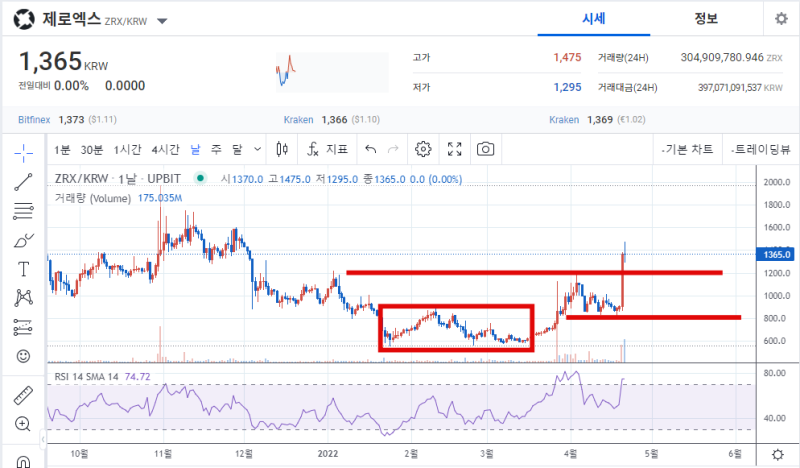Click the green market status dot
This screenshot has width=800, height=468.
pyautogui.click(x=201, y=178)
